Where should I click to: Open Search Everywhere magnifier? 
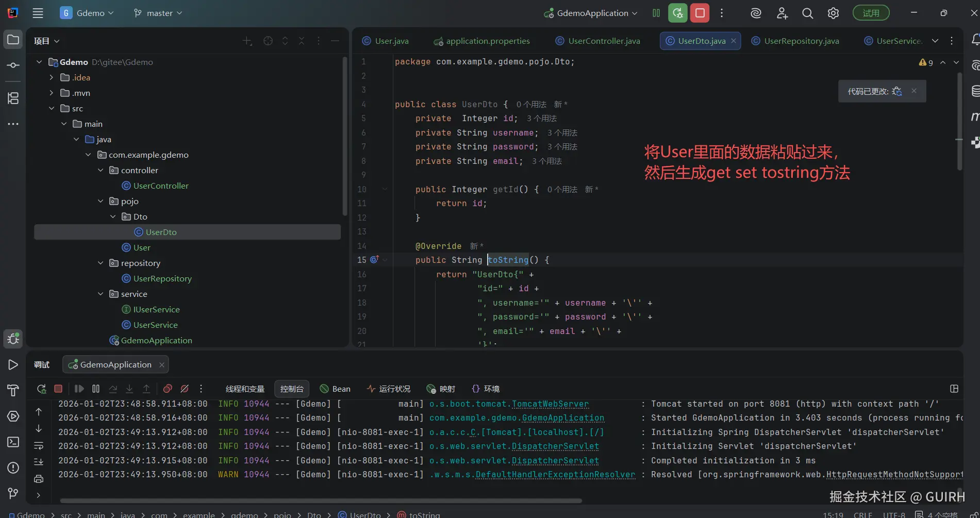coord(808,13)
